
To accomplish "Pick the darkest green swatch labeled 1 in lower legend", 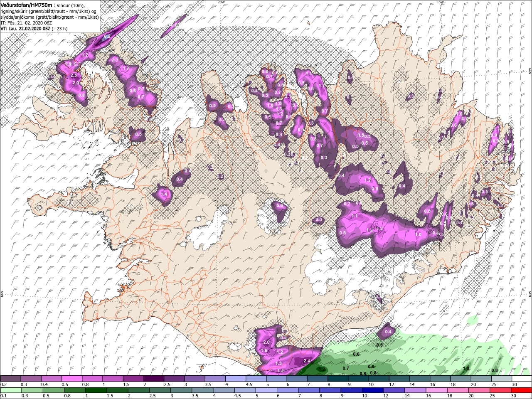I will click(x=96, y=390).
